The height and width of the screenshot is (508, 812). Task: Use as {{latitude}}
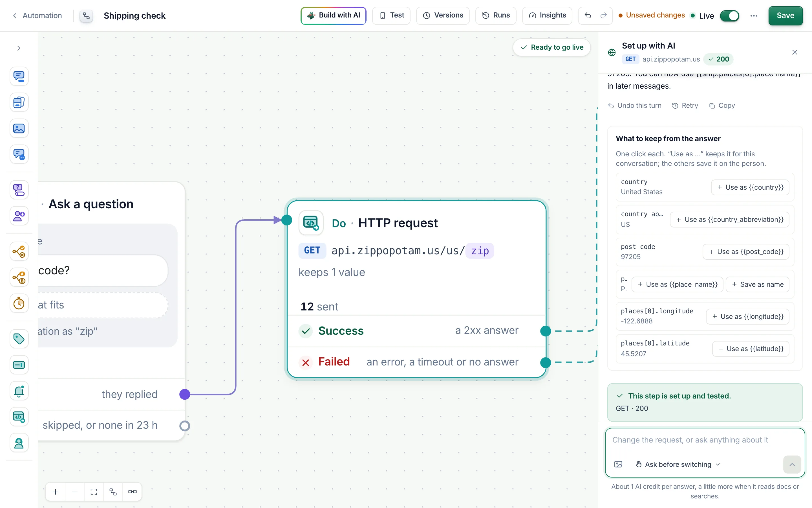tap(750, 349)
